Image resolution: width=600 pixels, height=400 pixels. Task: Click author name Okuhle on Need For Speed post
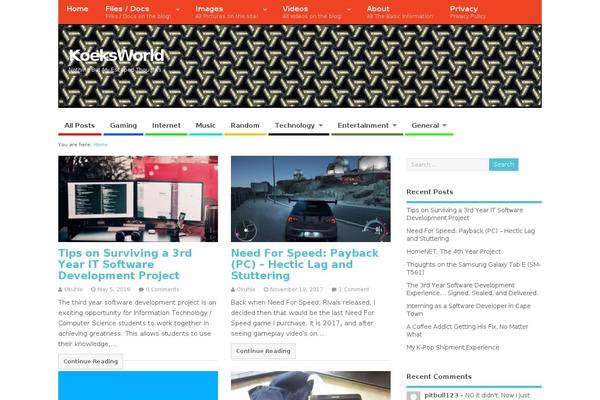(x=246, y=289)
